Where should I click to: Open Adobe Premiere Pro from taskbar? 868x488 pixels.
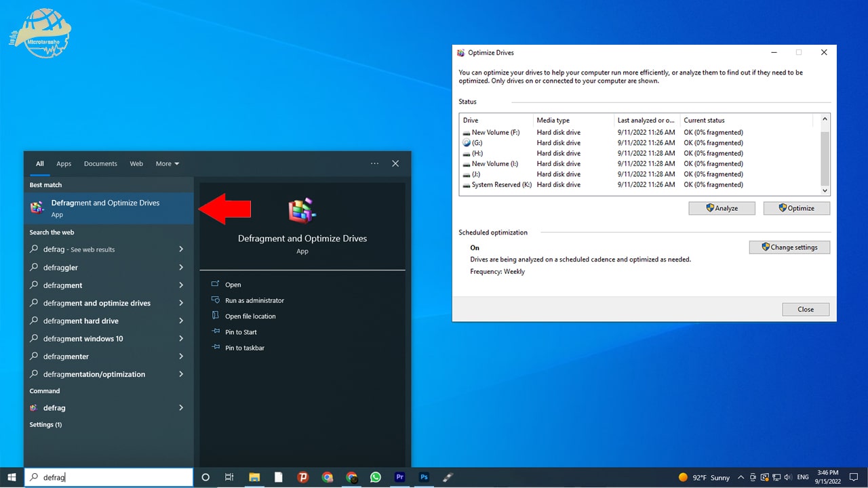point(400,477)
